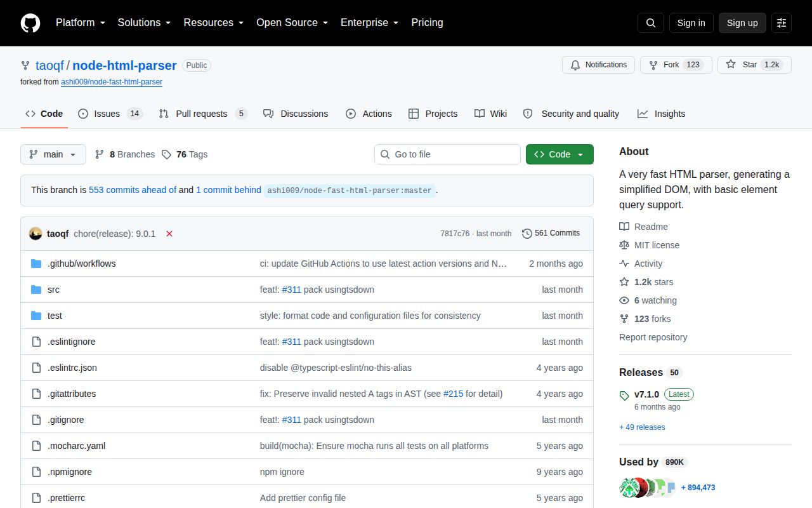The width and height of the screenshot is (812, 508).
Task: Open the taoqf owner link
Action: click(50, 65)
